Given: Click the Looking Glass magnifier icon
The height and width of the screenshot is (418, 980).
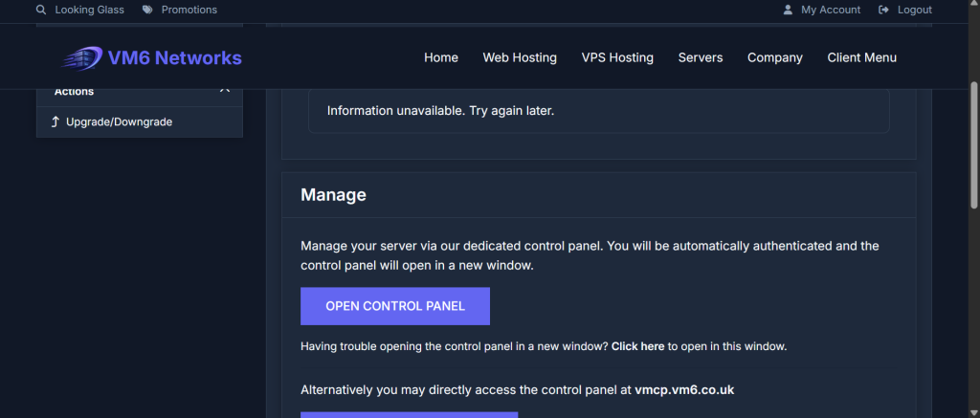Looking at the screenshot, I should coord(41,10).
